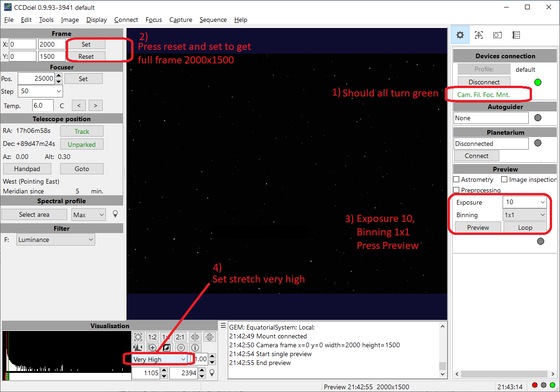Viewport: 560px width, 392px height.
Task: Enable the Preprocessing checkbox
Action: pyautogui.click(x=457, y=190)
